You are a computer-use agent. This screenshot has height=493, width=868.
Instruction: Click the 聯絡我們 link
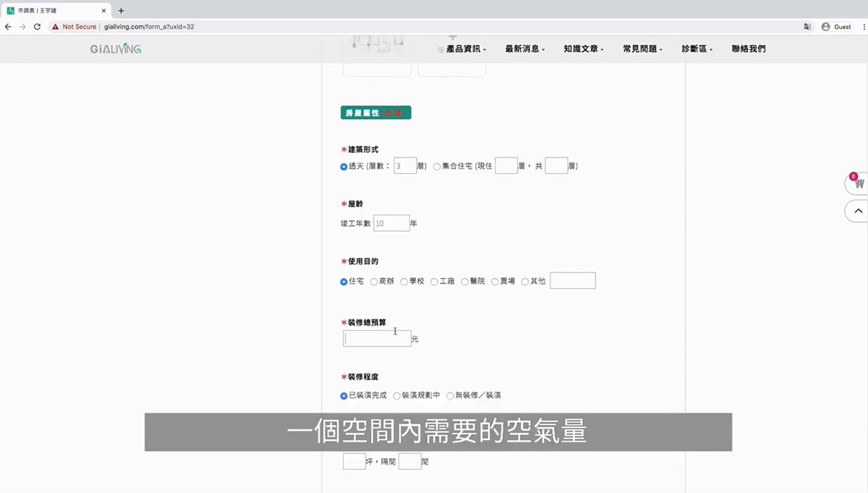(x=749, y=49)
